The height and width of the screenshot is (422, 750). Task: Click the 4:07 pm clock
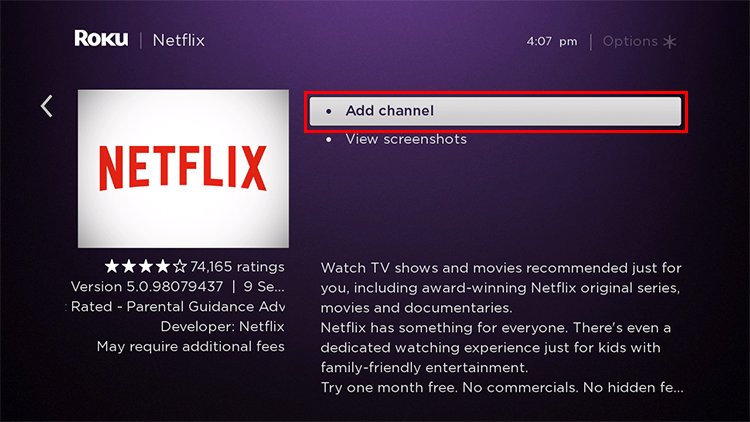[551, 42]
